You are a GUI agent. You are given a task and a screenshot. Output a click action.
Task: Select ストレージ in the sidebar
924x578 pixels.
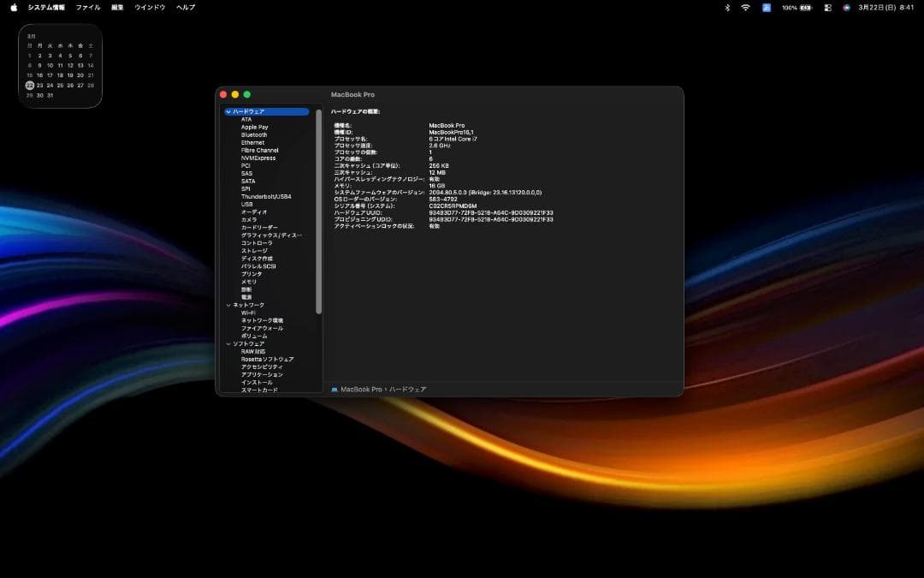(254, 251)
